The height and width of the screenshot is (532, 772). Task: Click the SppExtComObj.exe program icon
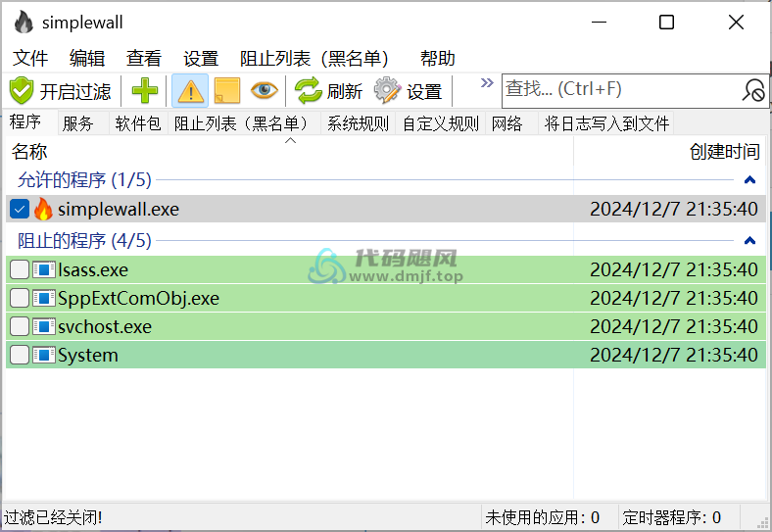pyautogui.click(x=44, y=299)
